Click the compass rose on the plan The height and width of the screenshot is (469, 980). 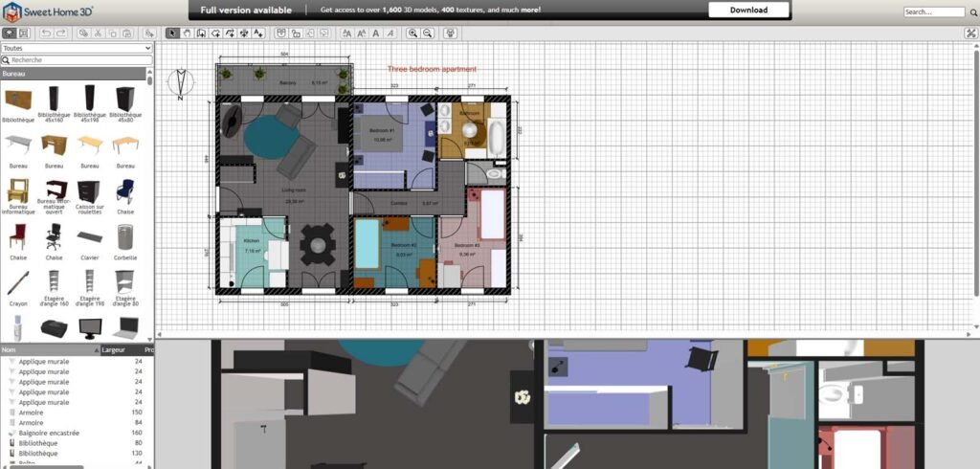181,83
